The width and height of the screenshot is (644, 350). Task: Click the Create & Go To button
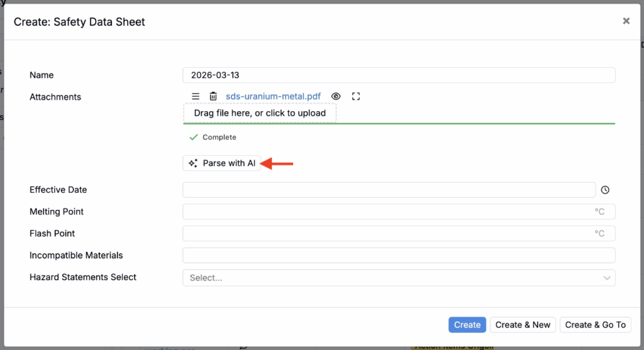click(x=595, y=325)
